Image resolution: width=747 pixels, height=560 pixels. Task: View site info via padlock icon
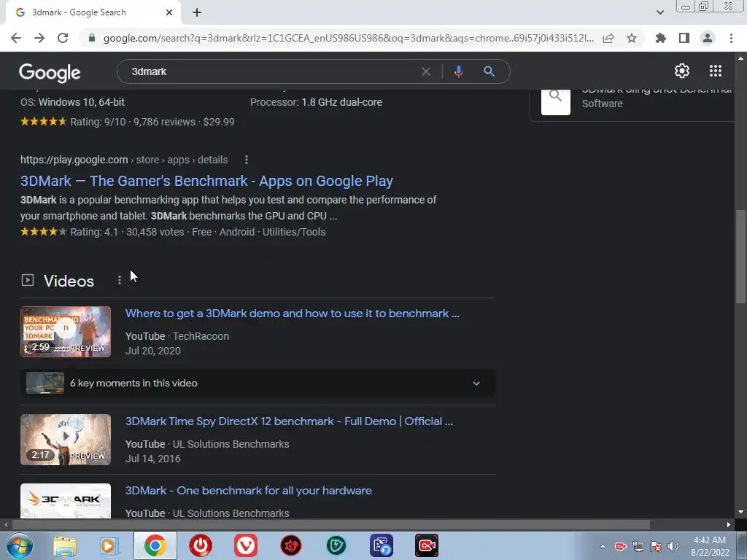[x=92, y=38]
